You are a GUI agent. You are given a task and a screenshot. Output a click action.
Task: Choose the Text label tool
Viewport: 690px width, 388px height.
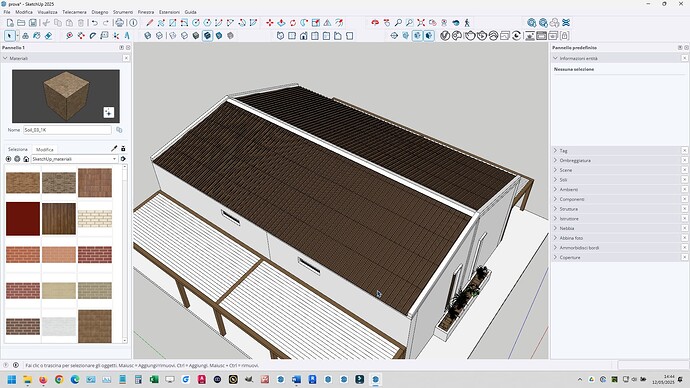coord(127,36)
